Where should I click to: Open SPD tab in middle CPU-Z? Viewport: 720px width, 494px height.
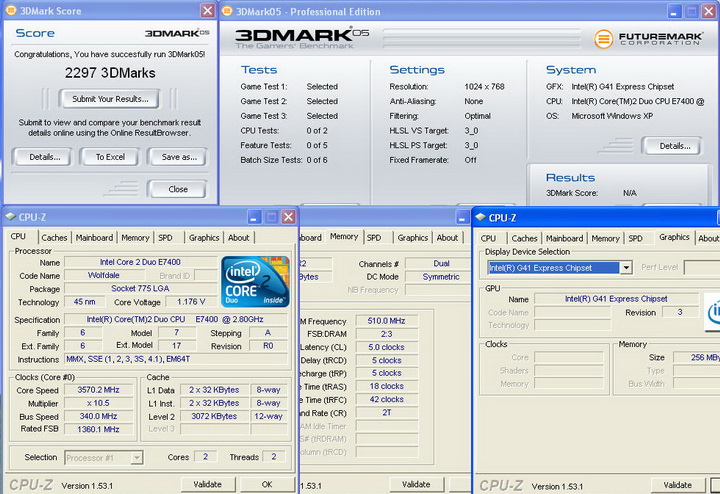(374, 238)
